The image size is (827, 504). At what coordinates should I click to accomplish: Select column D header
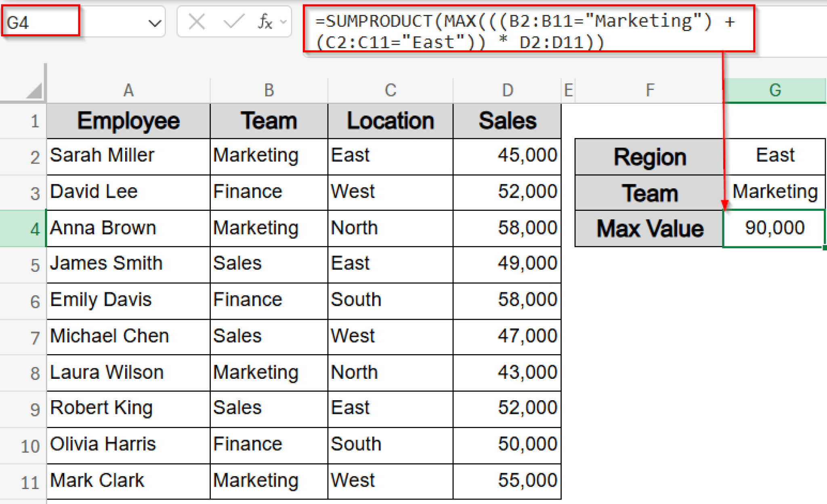point(507,90)
